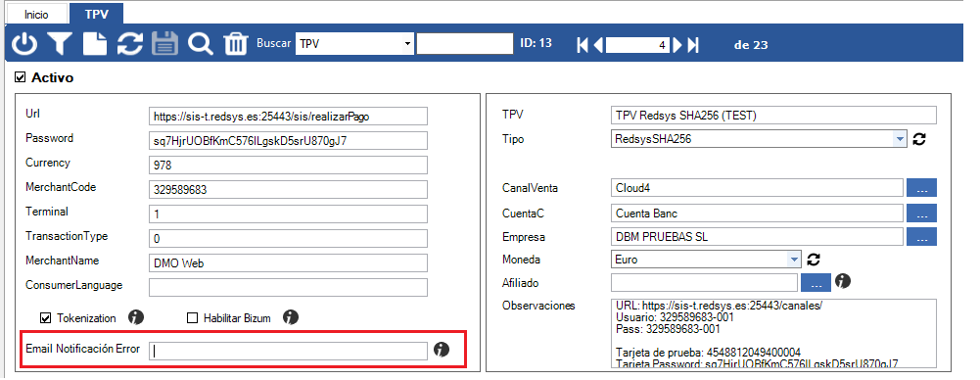Open the Buscar TPV dropdown
Viewport: 980px width, 380px height.
tap(408, 44)
